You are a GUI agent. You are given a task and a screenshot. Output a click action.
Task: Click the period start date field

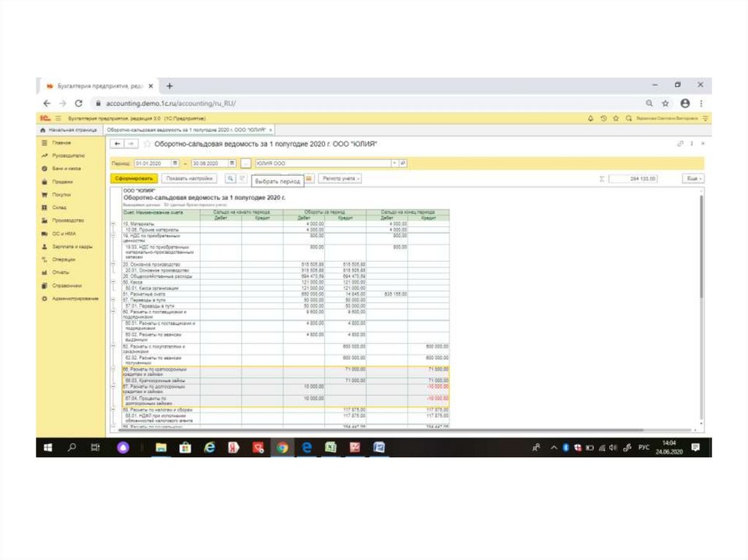click(x=152, y=164)
